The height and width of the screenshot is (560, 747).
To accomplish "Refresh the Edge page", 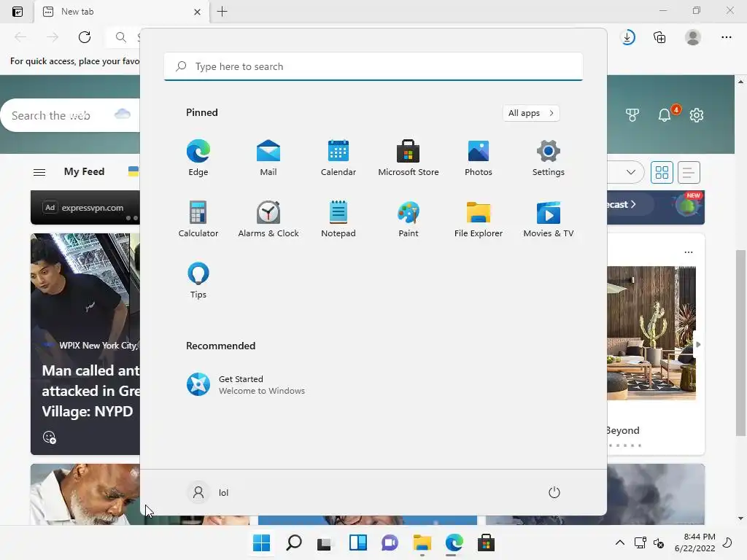I will 85,37.
